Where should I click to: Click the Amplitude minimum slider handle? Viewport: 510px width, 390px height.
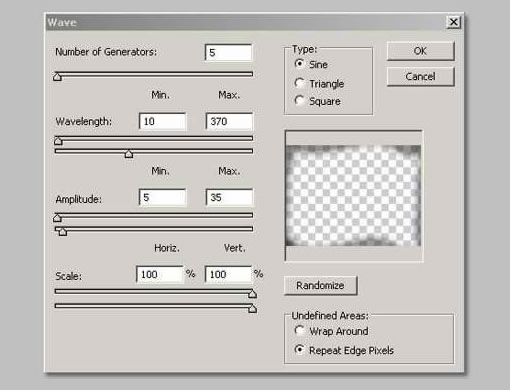(57, 218)
